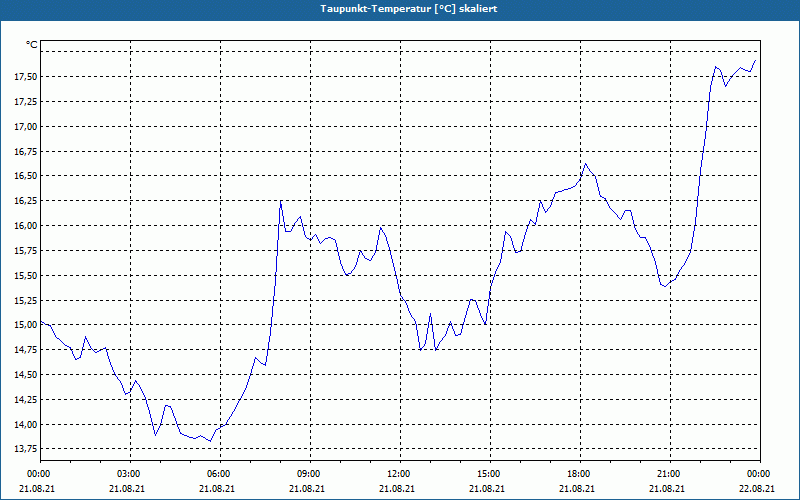This screenshot has height=500, width=800.
Task: Select the 17,00 y-axis value
Action: pyautogui.click(x=26, y=127)
